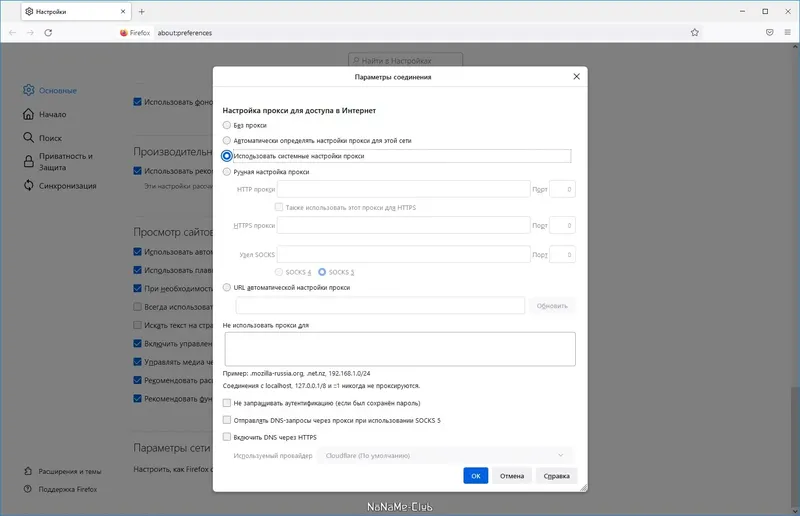Toggle Использовать реко… performance checkbox
Image resolution: width=800 pixels, height=516 pixels.
137,170
